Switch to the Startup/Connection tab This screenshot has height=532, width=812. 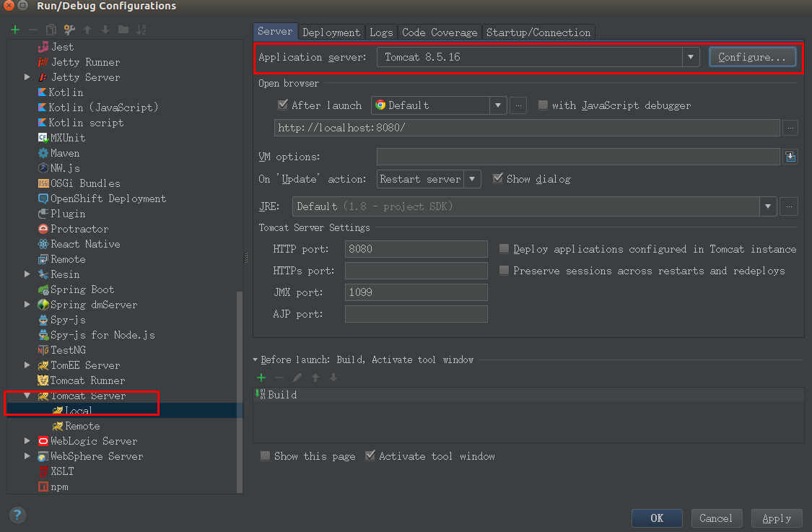(x=538, y=32)
